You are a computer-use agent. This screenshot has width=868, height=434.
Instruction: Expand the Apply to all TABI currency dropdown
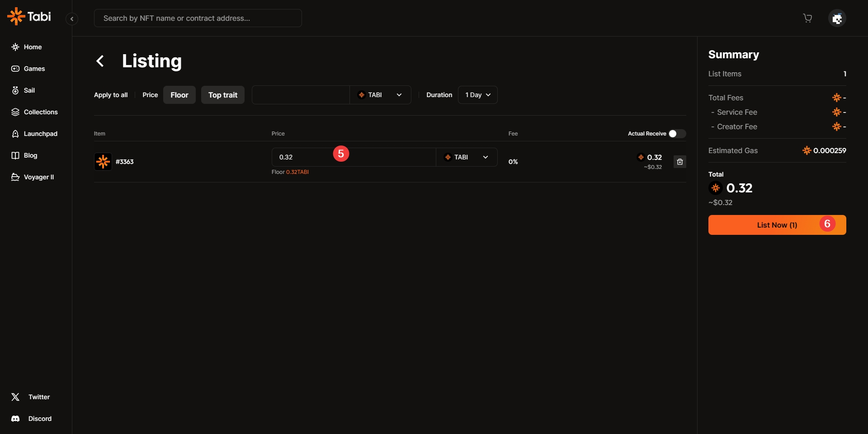(x=380, y=95)
